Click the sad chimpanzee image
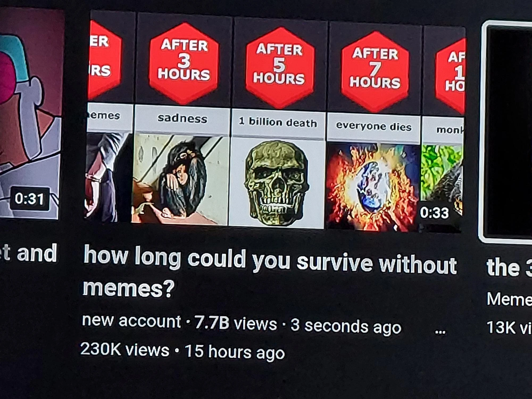Image resolution: width=532 pixels, height=399 pixels. point(180,179)
